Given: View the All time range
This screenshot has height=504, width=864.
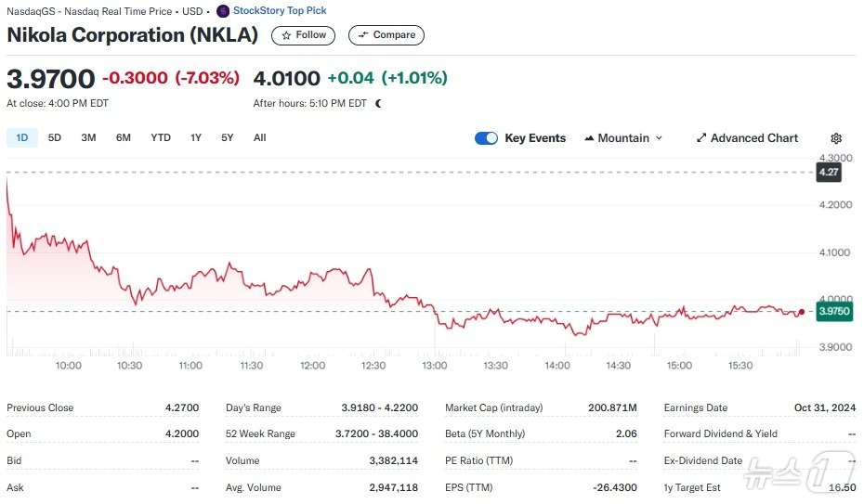Looking at the screenshot, I should pos(259,137).
